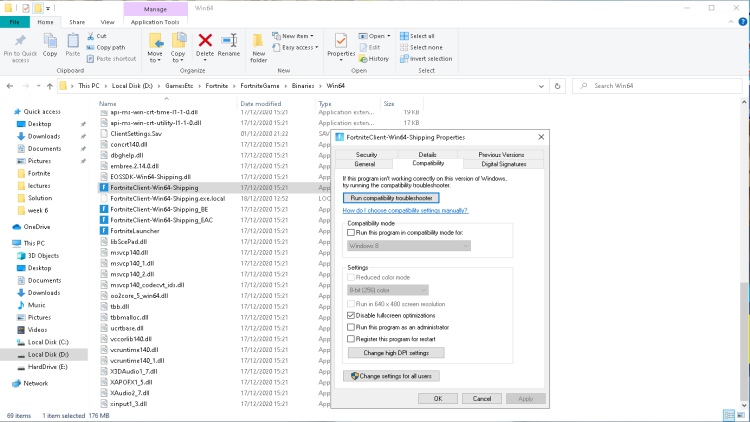Close the Properties dialog with X
Image resolution: width=750 pixels, height=422 pixels.
click(x=541, y=137)
